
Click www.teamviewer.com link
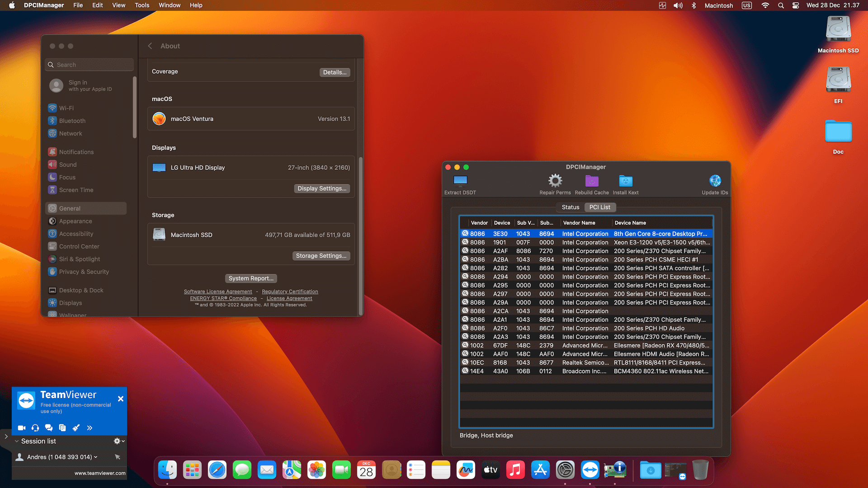pyautogui.click(x=100, y=473)
